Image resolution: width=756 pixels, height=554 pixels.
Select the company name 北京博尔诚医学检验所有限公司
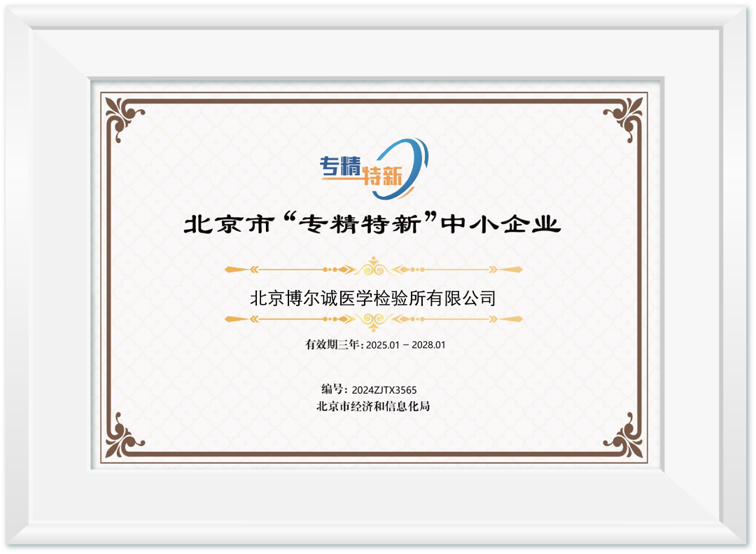tap(372, 298)
